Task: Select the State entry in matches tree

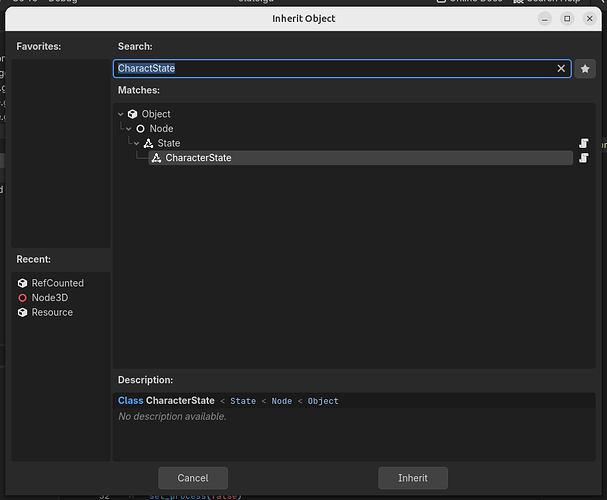Action: 169,144
